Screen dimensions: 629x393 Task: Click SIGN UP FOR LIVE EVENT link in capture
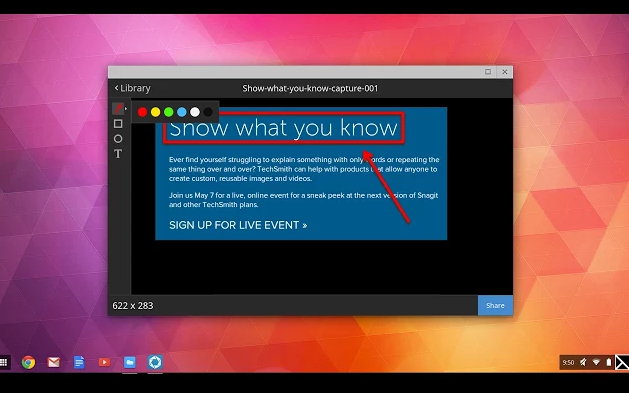coord(238,225)
